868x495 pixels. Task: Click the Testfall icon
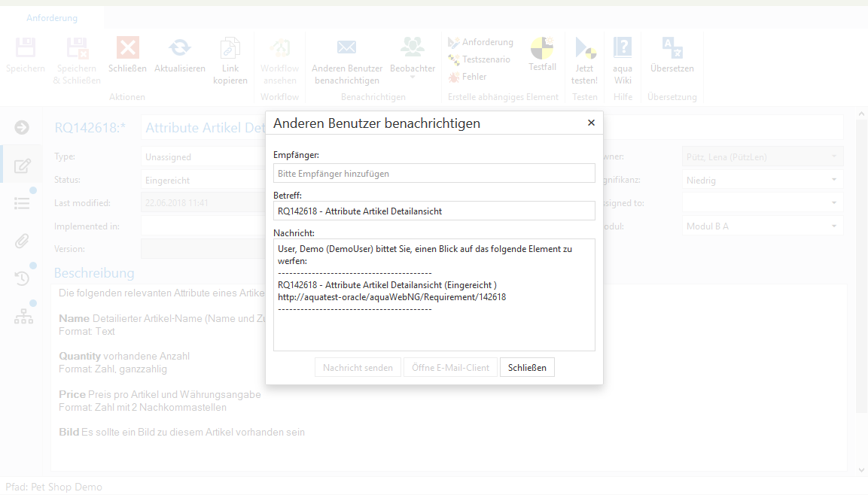542,50
